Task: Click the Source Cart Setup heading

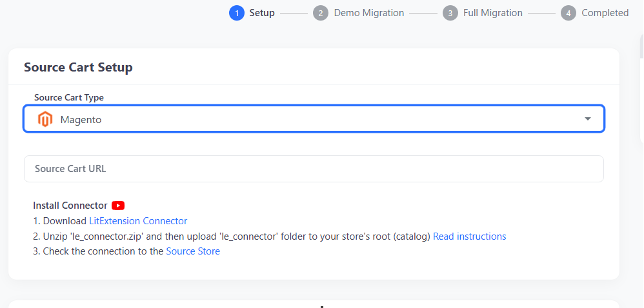Action: (x=78, y=67)
